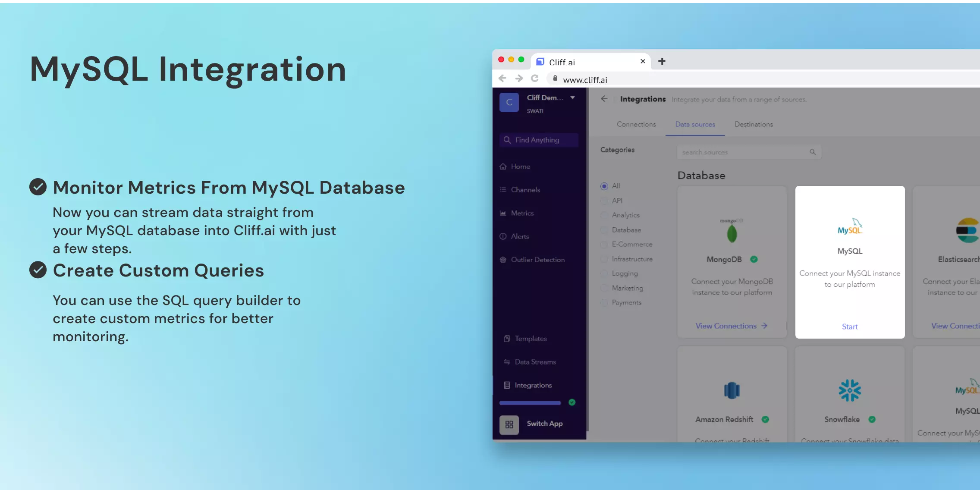The width and height of the screenshot is (980, 490).
Task: Click Start to connect MySQL instance
Action: pyautogui.click(x=849, y=326)
